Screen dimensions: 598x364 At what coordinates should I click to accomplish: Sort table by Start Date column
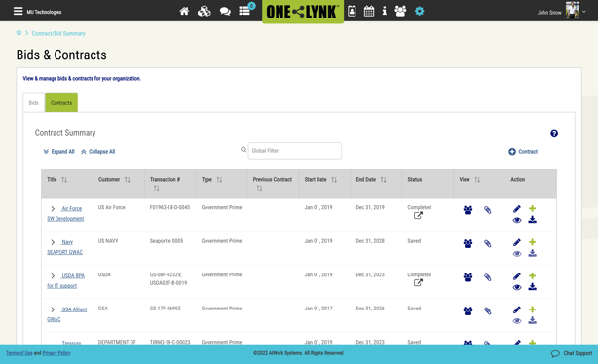[x=334, y=179]
